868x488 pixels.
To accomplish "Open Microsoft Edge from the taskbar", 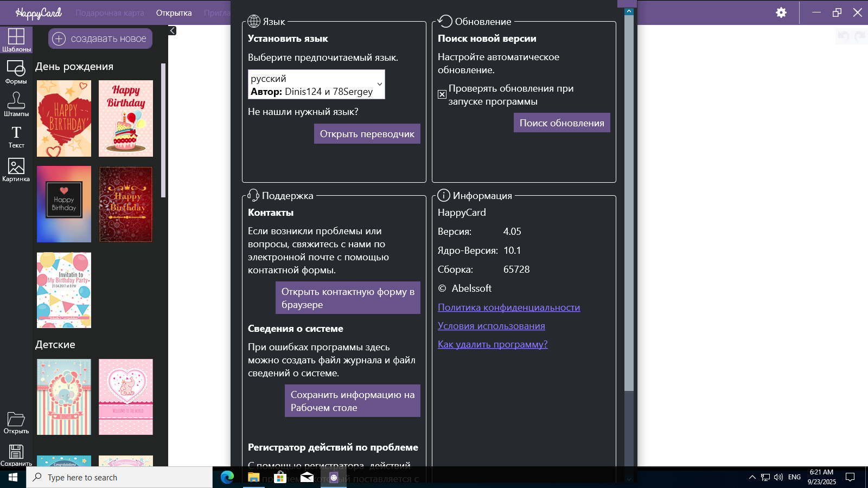I will 227,477.
